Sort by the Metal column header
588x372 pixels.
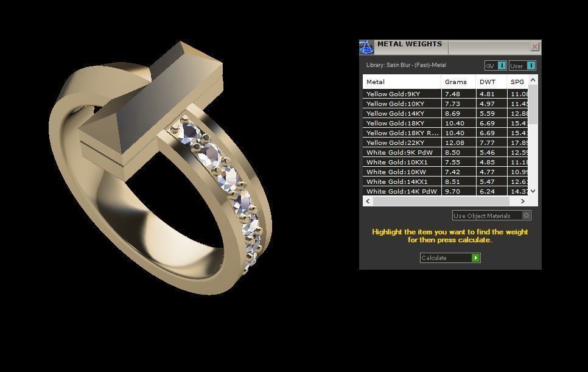(x=402, y=82)
